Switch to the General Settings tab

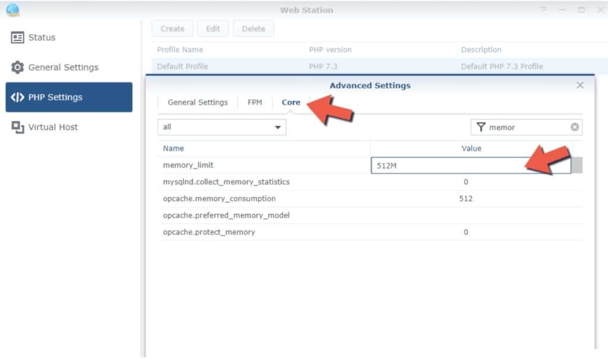[x=198, y=102]
